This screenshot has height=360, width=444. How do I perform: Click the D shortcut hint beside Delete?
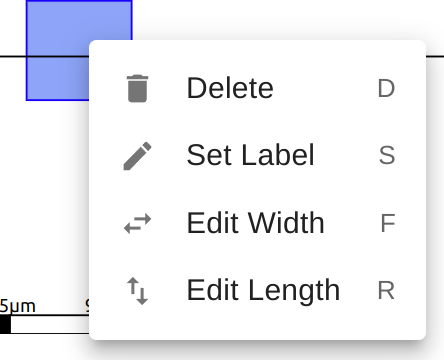pos(386,89)
